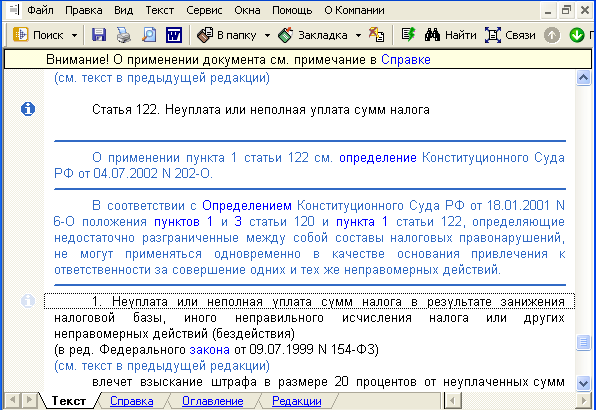Click the Print icon in toolbar
This screenshot has width=596, height=410.
(x=124, y=35)
